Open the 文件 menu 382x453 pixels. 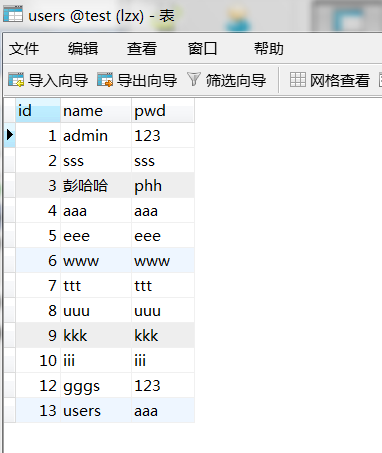pyautogui.click(x=24, y=49)
